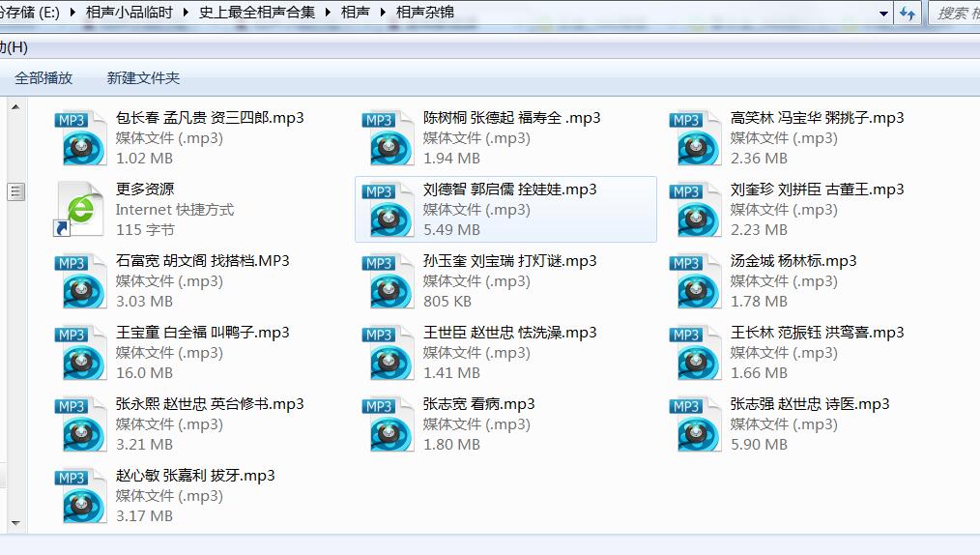Select the MP3 icon for 汤金城 杨林标
This screenshot has width=980, height=555.
695,281
